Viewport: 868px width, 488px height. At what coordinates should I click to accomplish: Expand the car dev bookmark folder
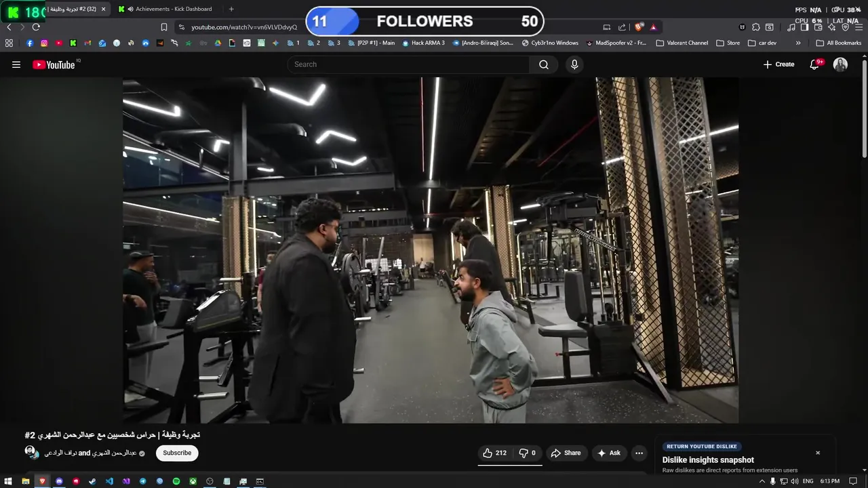coord(762,43)
